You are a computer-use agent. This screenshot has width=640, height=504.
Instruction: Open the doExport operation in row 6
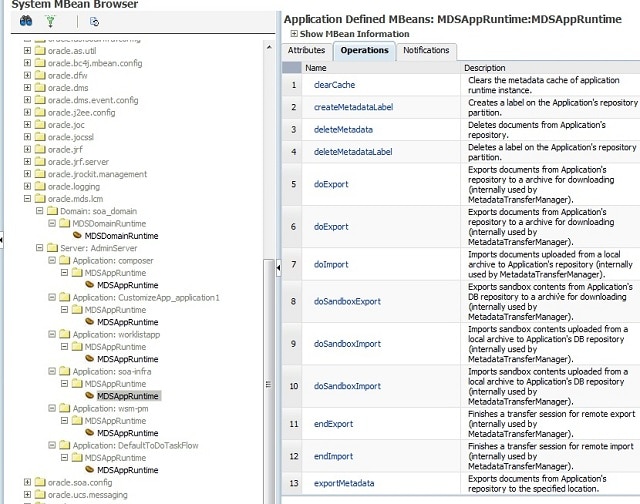331,226
